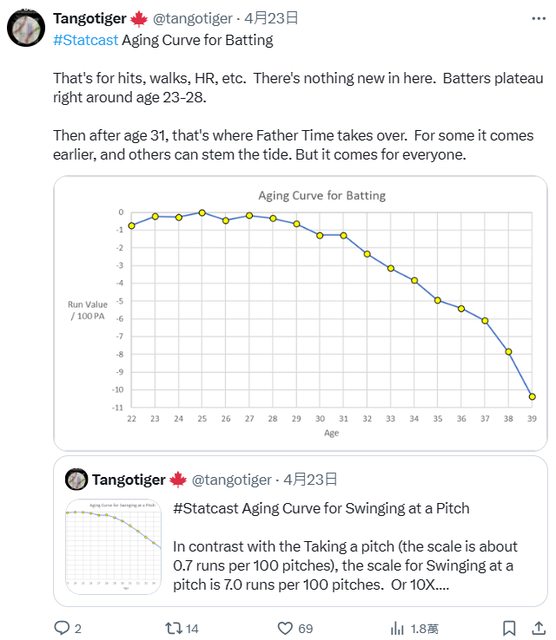Image resolution: width=556 pixels, height=640 pixels.
Task: Open the quoted tweet about Swinging at a Pitch
Action: tap(300, 531)
